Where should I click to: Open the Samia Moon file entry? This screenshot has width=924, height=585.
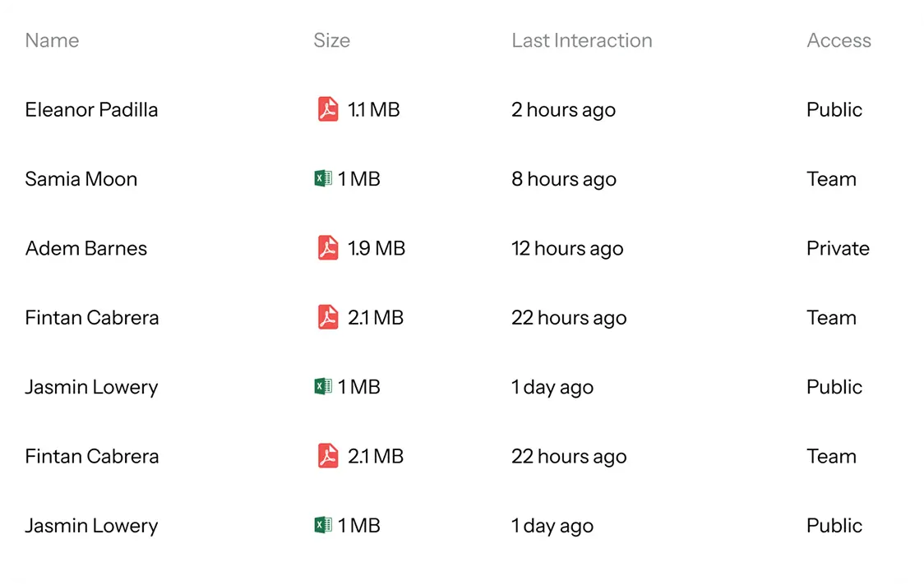point(81,179)
